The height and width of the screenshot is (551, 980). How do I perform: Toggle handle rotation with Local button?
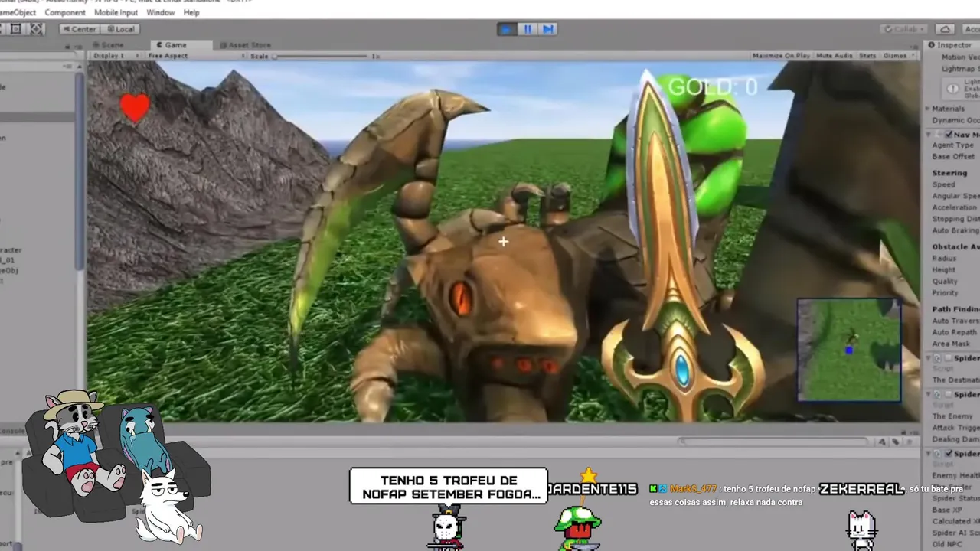119,29
